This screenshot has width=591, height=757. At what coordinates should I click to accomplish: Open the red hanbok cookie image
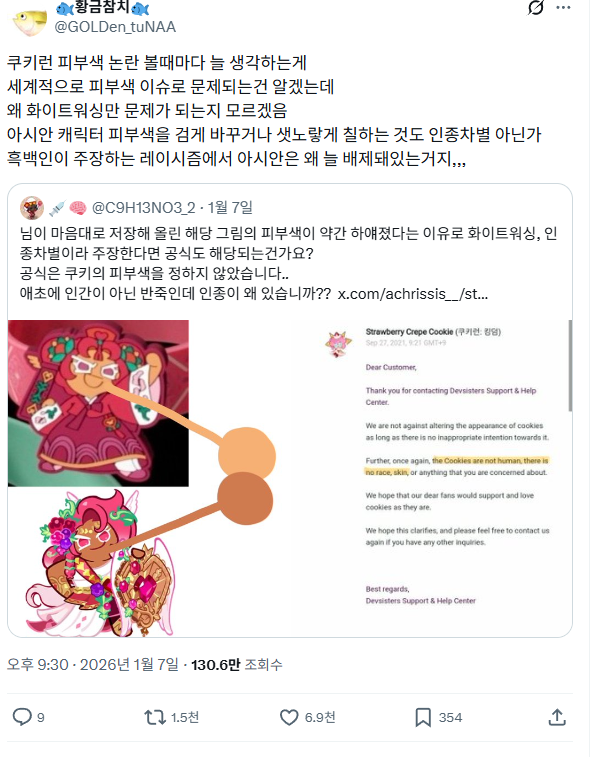tap(98, 403)
